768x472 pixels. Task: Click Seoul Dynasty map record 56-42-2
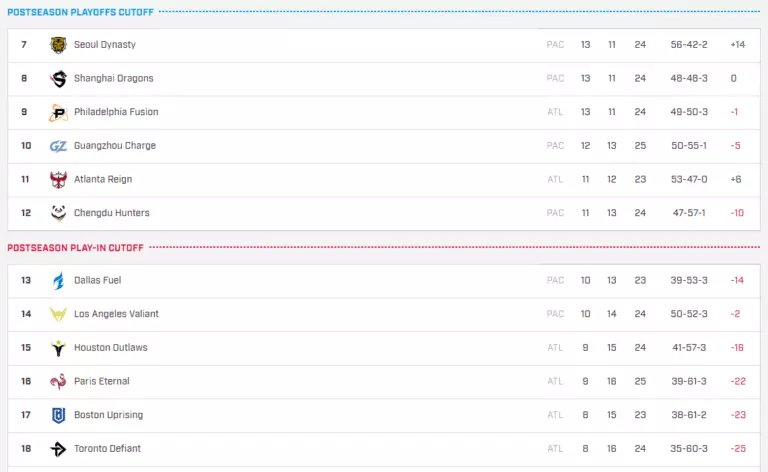click(x=689, y=45)
